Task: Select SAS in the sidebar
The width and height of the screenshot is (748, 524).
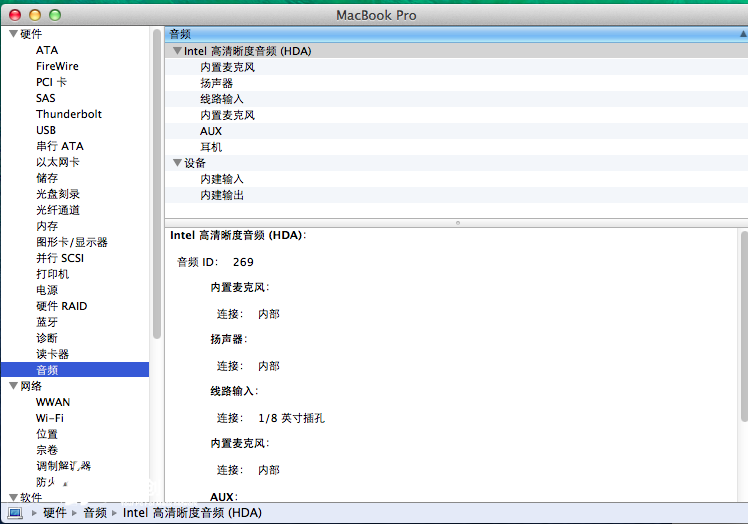Action: click(46, 98)
